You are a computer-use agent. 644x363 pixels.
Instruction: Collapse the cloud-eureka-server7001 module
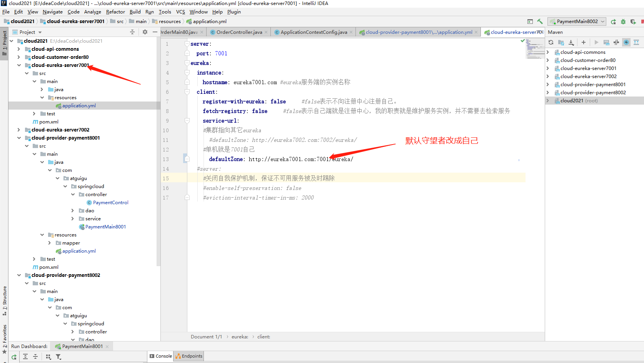(x=18, y=65)
